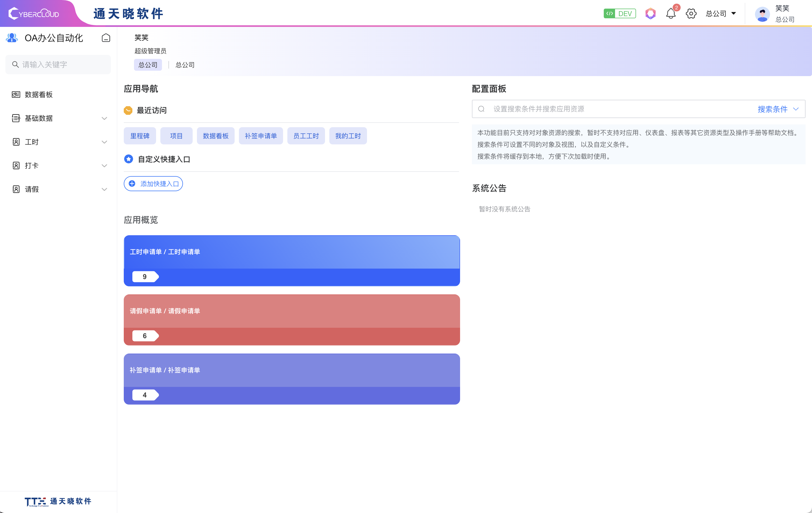Open the 里程碑 recent visit link
The image size is (812, 513).
(140, 136)
